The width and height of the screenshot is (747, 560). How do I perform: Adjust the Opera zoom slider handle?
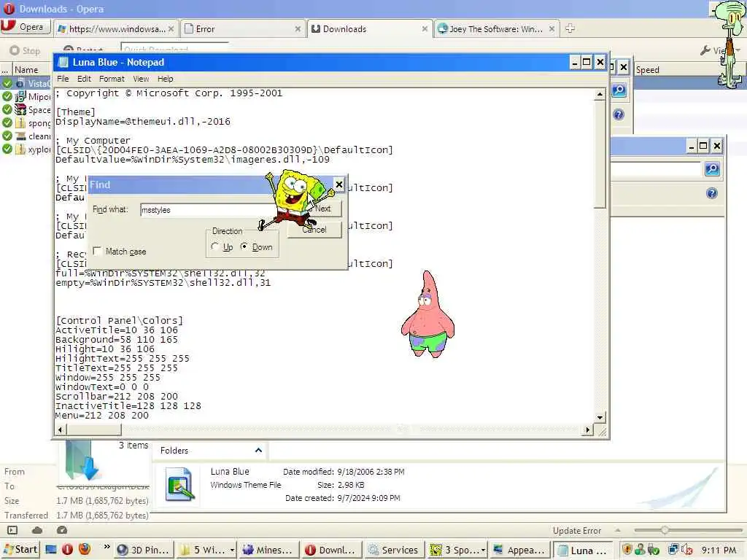[x=664, y=530]
